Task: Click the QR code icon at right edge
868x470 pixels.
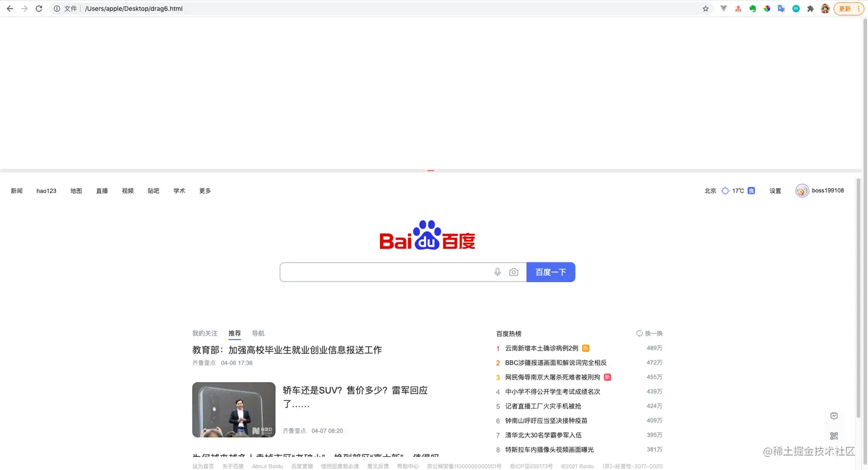Action: 834,436
